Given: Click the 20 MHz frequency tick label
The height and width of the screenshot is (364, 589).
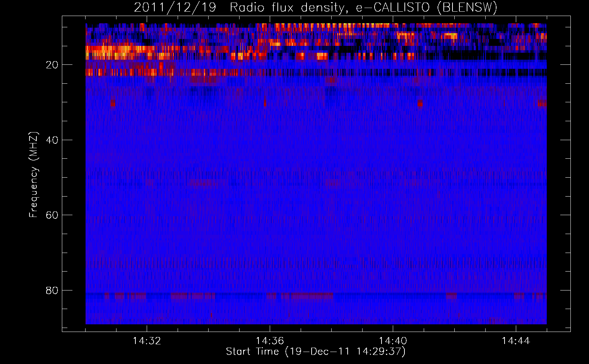Looking at the screenshot, I should [x=52, y=65].
